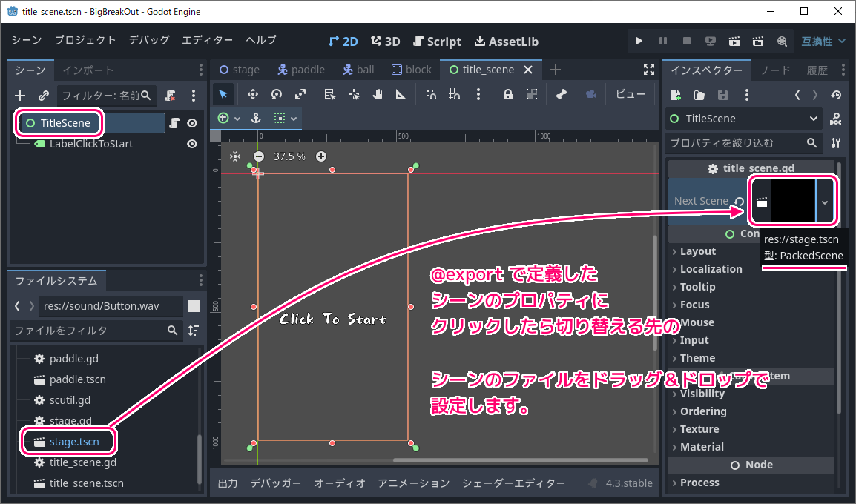
Task: Reset zoom at 37.5 %
Action: tap(290, 156)
